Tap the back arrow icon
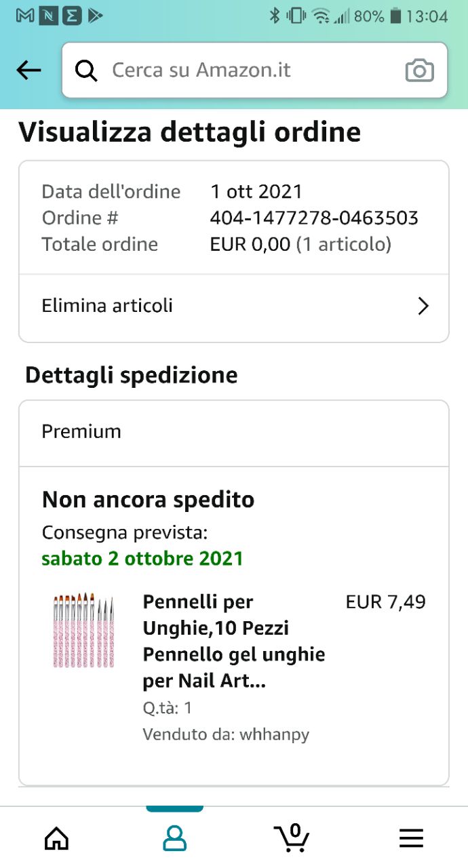This screenshot has height=868, width=468. pos(28,70)
